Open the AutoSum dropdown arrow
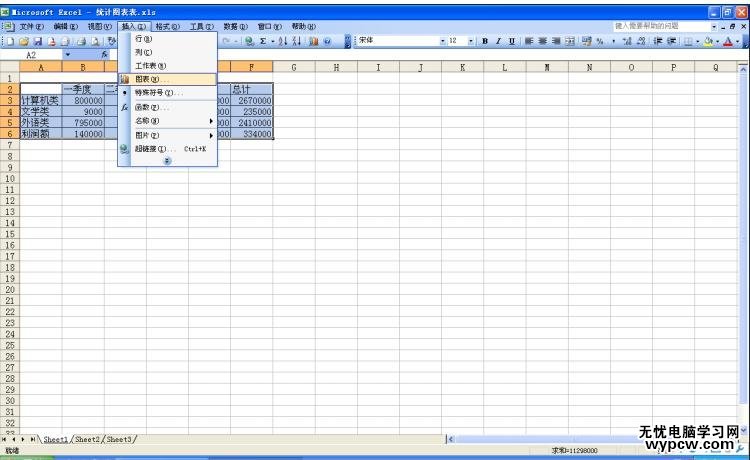Image resolution: width=750 pixels, height=460 pixels. (273, 41)
